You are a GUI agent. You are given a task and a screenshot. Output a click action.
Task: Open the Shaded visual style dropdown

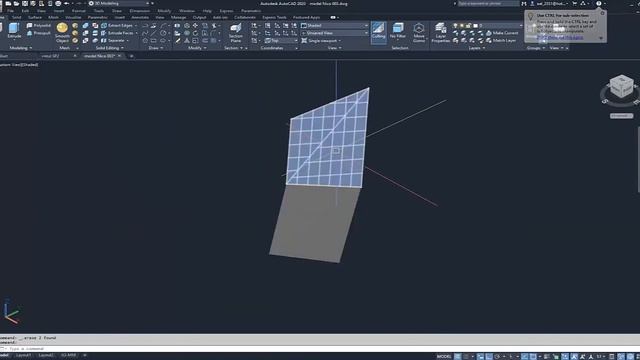point(334,25)
